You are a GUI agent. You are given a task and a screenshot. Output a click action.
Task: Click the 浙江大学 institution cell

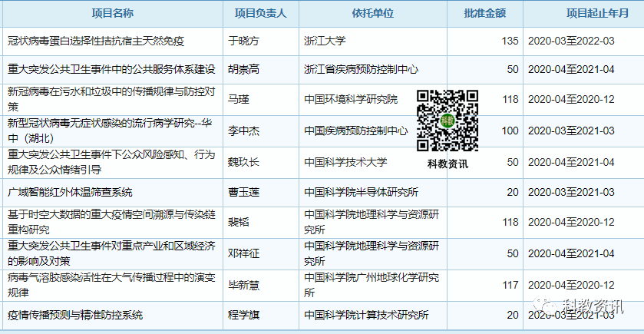[325, 41]
